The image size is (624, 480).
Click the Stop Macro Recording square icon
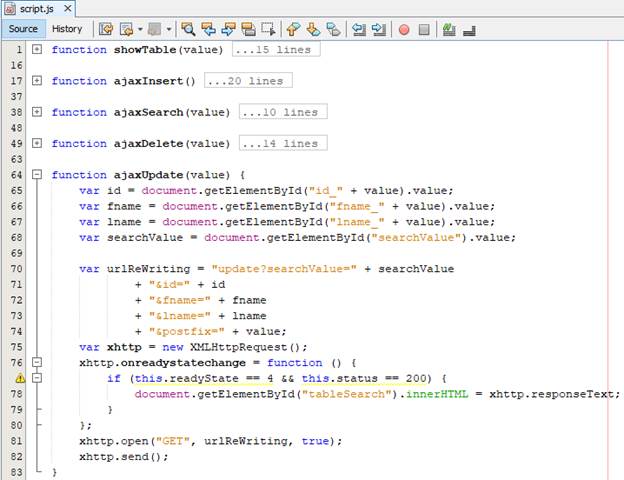[424, 29]
